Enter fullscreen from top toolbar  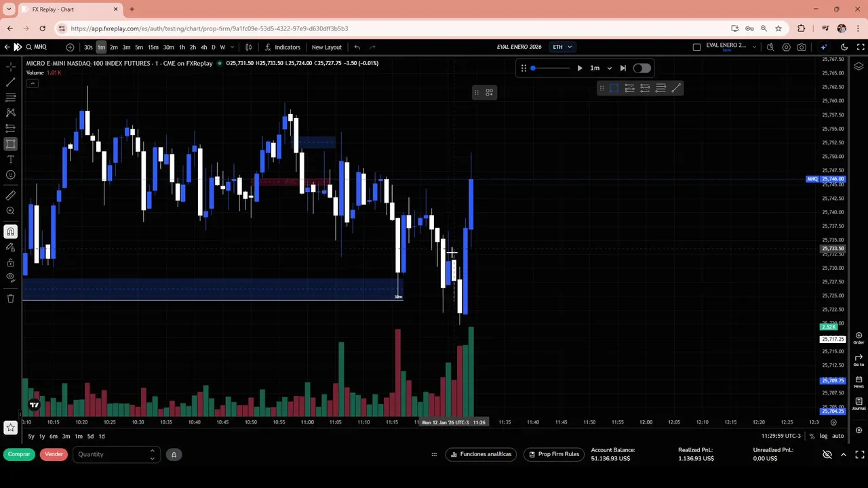click(x=860, y=47)
